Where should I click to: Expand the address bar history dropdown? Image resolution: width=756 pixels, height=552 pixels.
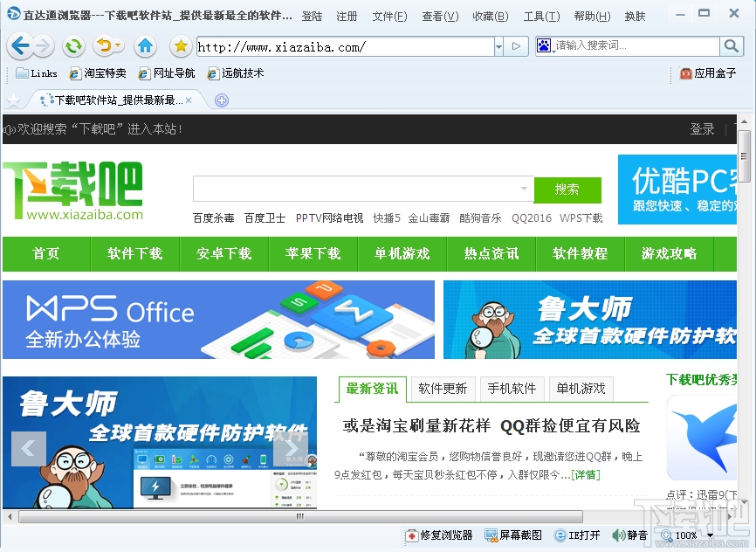pyautogui.click(x=499, y=46)
